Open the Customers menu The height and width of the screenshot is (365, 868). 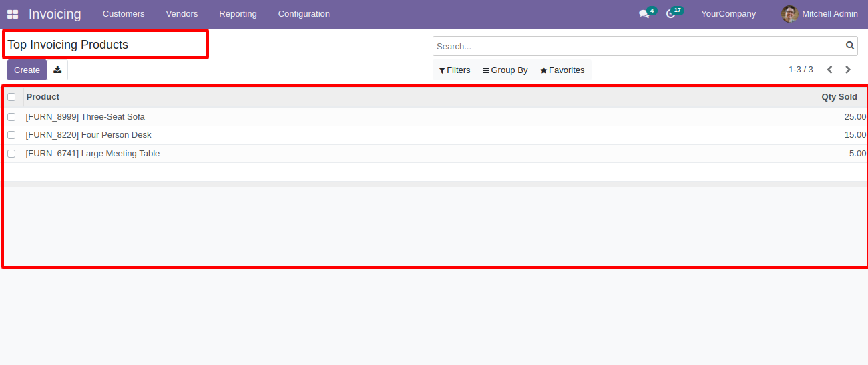point(124,14)
